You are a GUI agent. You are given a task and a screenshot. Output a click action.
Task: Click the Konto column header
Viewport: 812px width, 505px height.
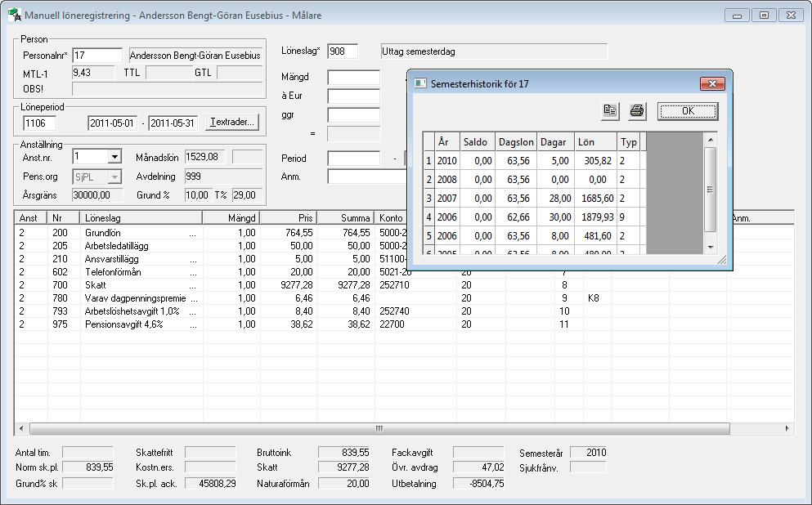(x=392, y=218)
